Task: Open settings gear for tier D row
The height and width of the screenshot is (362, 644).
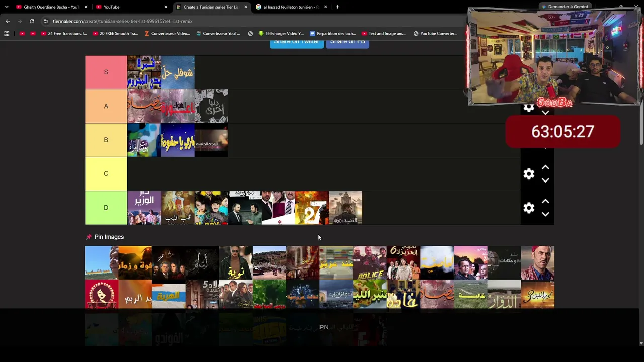Action: click(x=529, y=208)
